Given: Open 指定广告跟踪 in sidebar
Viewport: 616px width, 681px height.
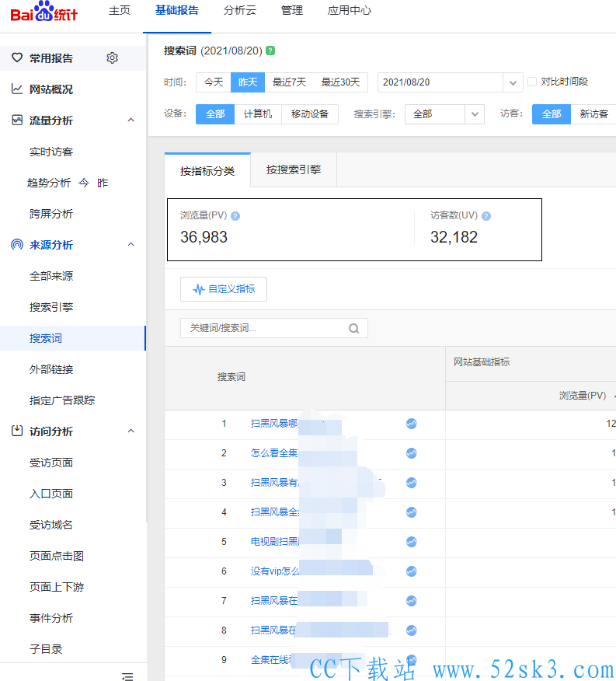Looking at the screenshot, I should (x=62, y=400).
